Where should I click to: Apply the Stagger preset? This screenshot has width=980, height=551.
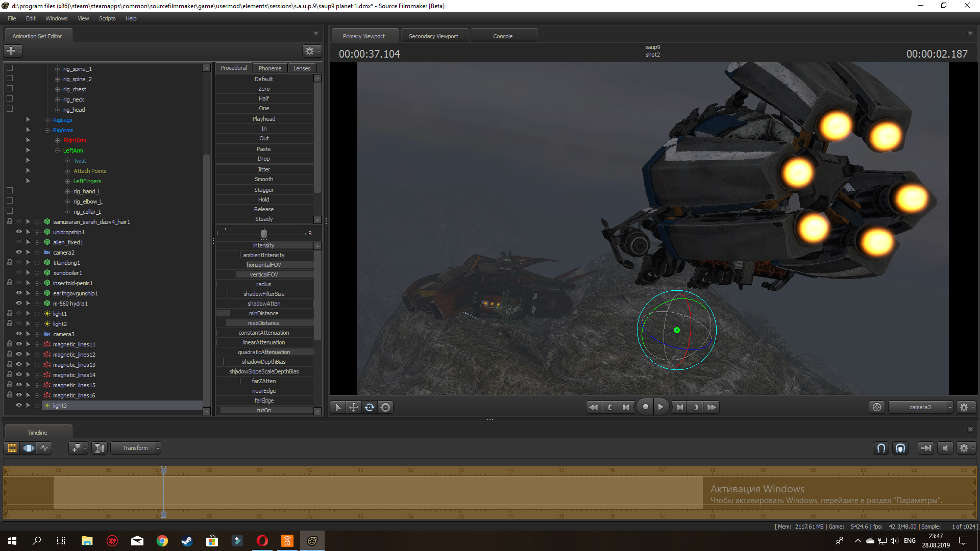[264, 190]
